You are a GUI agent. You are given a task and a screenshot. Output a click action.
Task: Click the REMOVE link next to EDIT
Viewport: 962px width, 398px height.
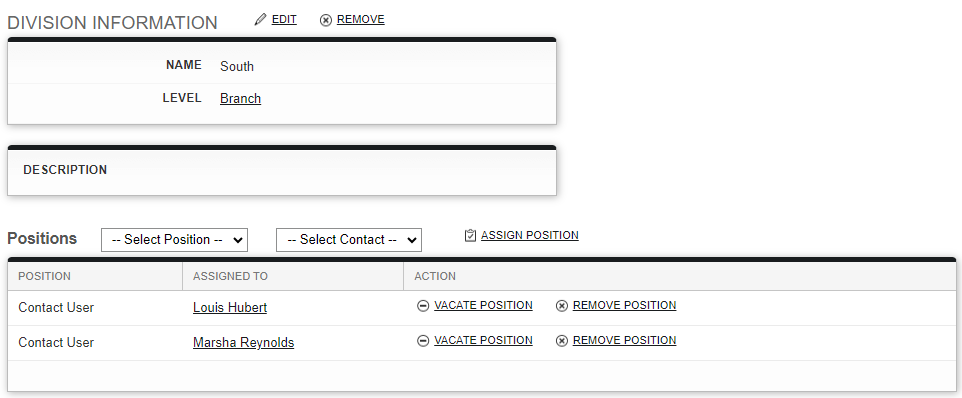[361, 20]
